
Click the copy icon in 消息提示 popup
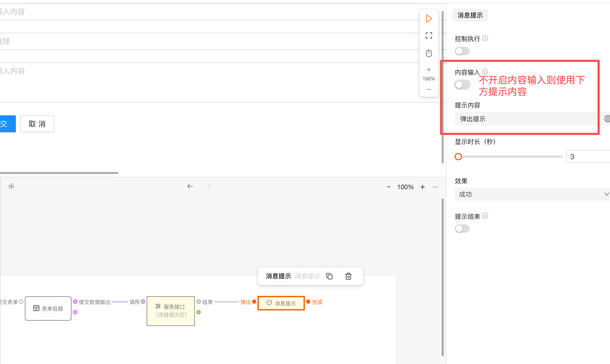coord(329,276)
